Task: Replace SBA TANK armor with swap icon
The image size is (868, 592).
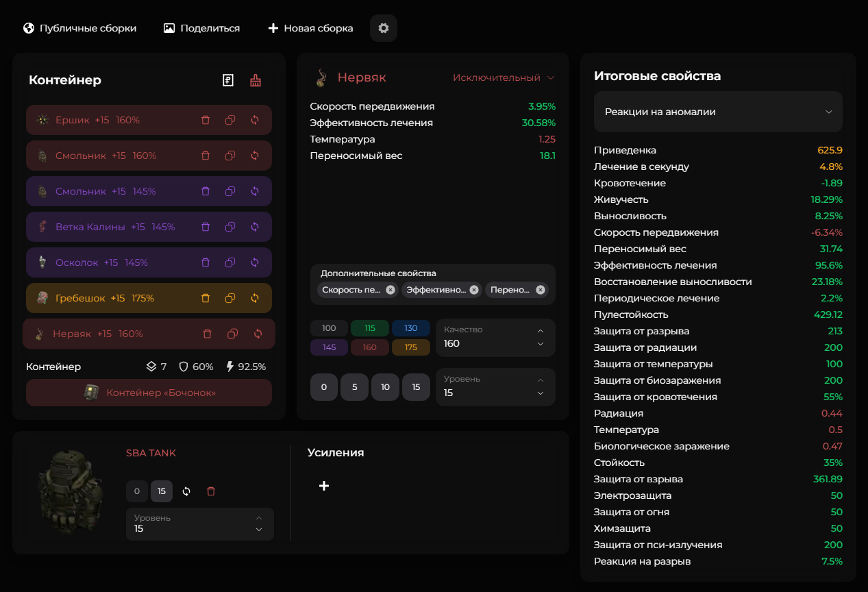Action: click(x=186, y=491)
